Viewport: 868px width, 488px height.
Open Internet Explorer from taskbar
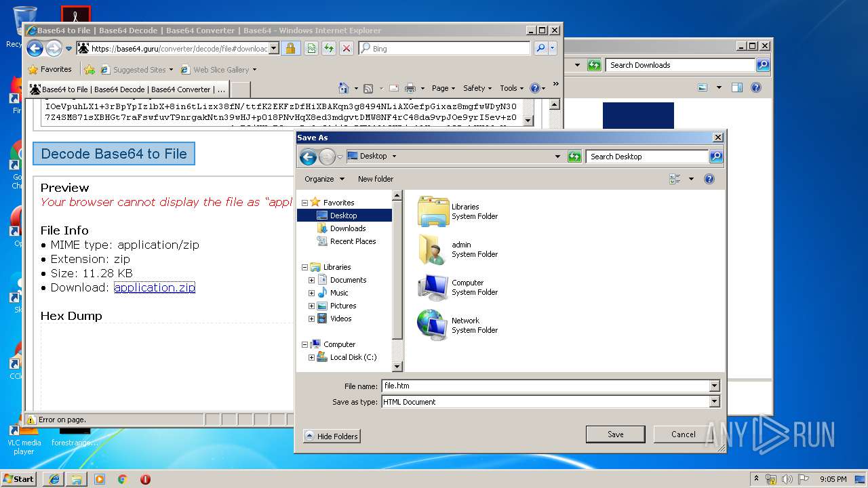54,479
